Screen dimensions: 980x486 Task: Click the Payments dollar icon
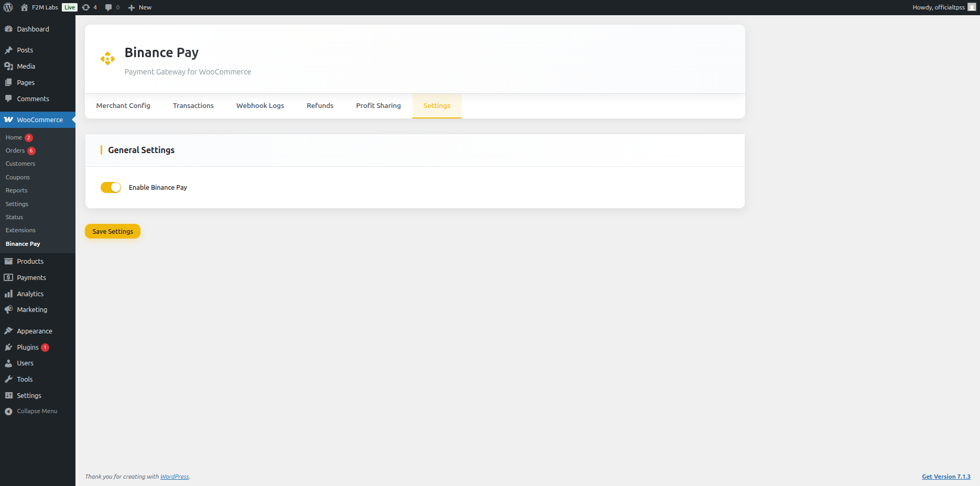8,277
